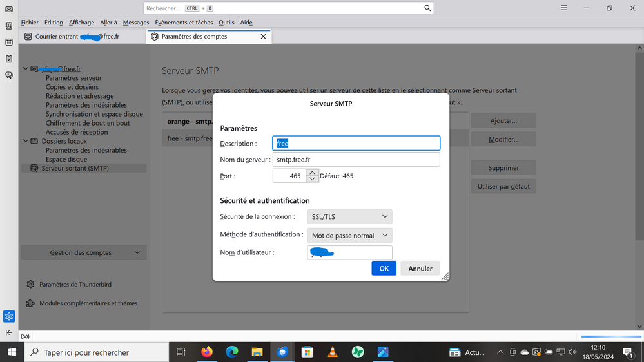
Task: Open the Mail space in sidebar
Action: tap(9, 10)
